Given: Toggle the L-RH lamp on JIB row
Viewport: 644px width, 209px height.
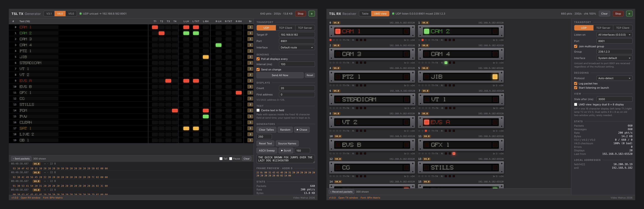Looking at the screenshot, I should tap(206, 57).
